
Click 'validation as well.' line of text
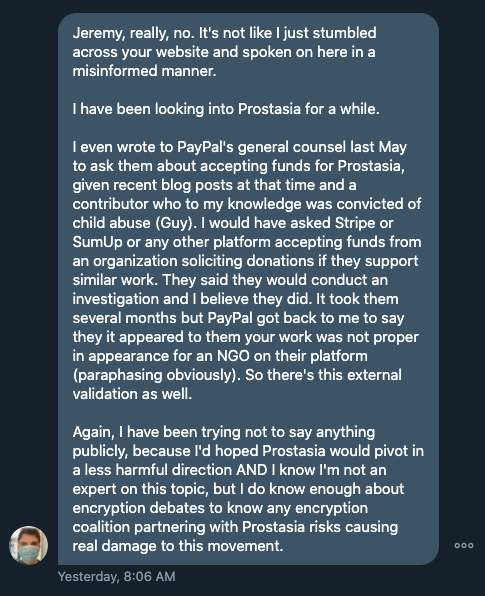pos(132,394)
